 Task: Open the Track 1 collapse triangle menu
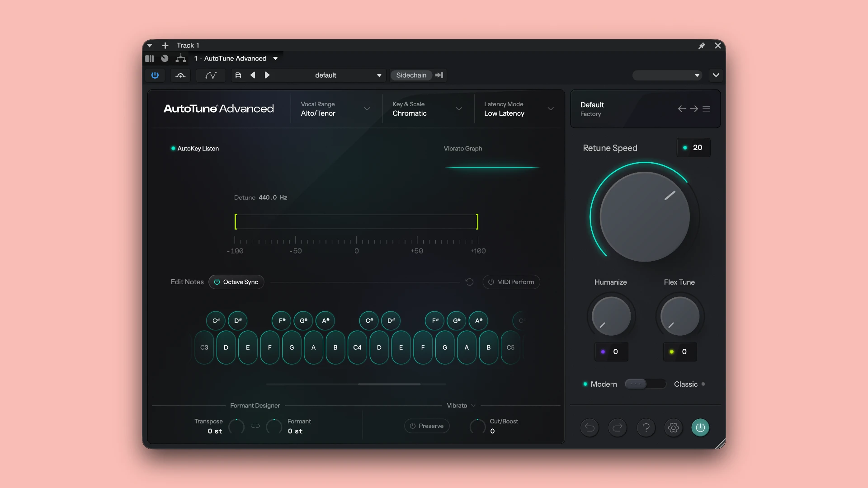[150, 46]
